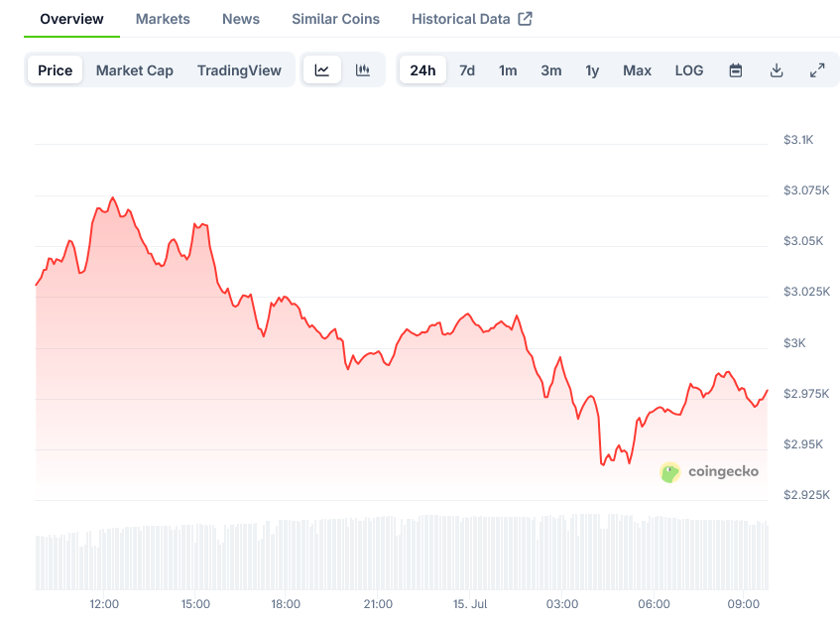Screen dimensions: 840x625
Task: Switch to the Markets tab
Action: point(163,18)
